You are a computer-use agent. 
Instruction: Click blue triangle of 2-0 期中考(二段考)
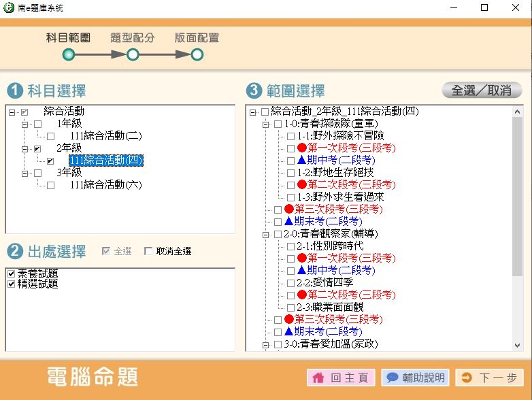[302, 269]
